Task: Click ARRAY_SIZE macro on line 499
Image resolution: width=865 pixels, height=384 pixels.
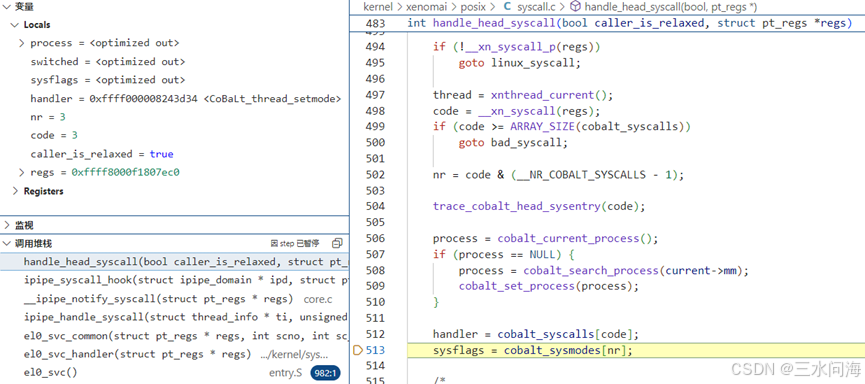Action: click(542, 127)
